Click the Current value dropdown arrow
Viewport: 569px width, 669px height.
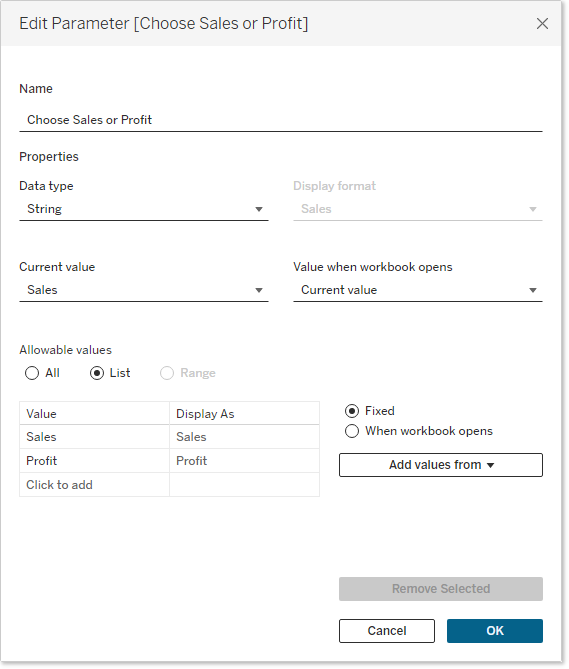pos(258,290)
